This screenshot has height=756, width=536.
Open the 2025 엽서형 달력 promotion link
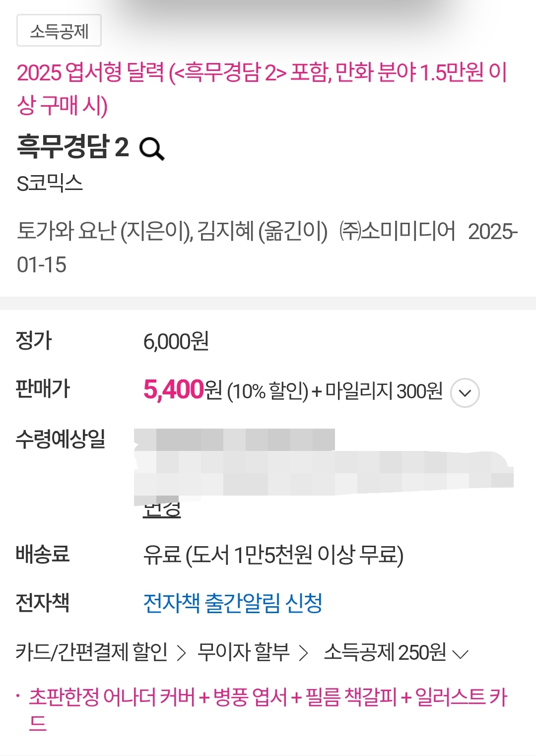(x=262, y=88)
